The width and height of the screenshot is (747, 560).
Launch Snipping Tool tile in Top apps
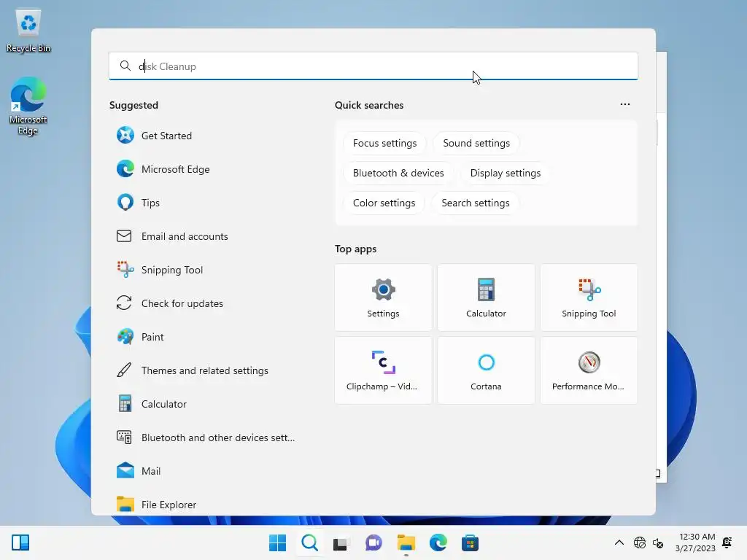click(589, 297)
